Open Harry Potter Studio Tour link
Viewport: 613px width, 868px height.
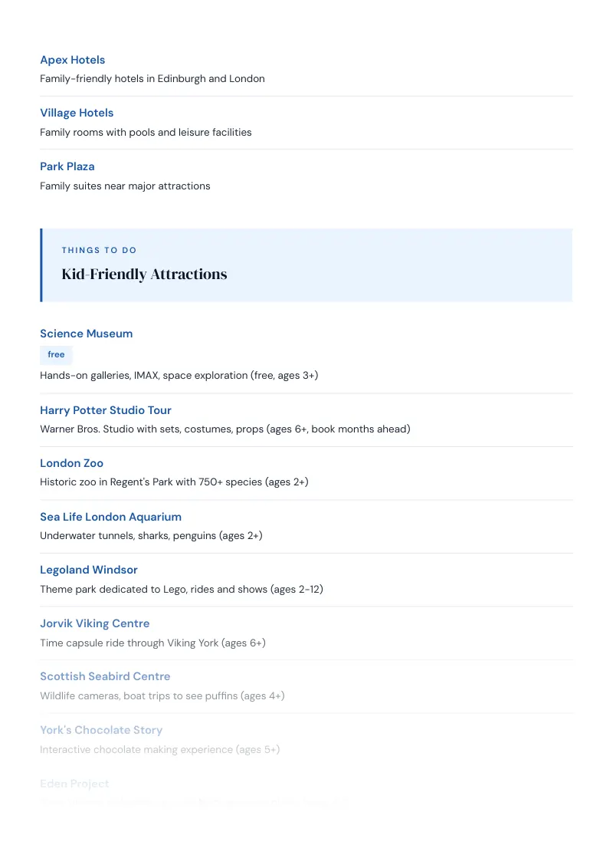[106, 410]
